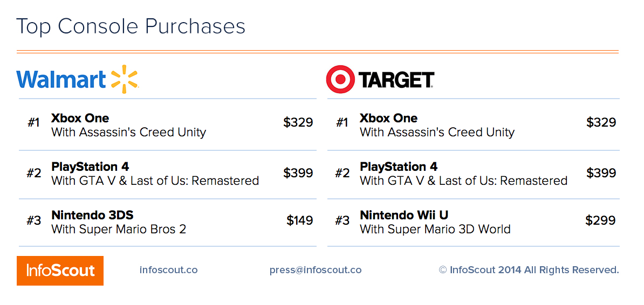644x305 pixels.
Task: Click the orange InfoScout logo
Action: [60, 271]
